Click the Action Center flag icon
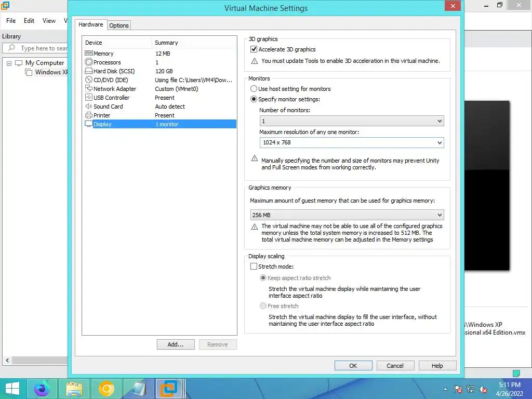The width and height of the screenshot is (532, 399). (x=458, y=390)
